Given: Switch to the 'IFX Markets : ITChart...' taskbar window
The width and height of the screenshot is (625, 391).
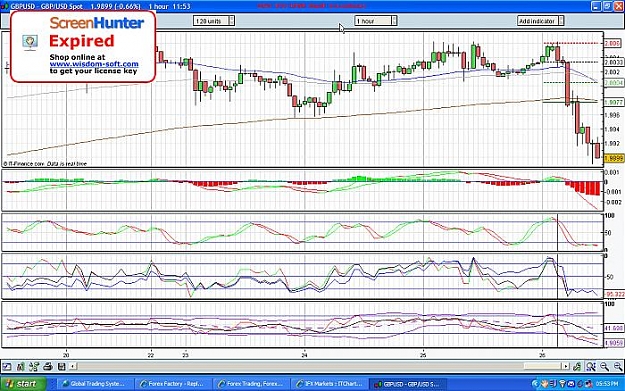Looking at the screenshot, I should click(329, 384).
